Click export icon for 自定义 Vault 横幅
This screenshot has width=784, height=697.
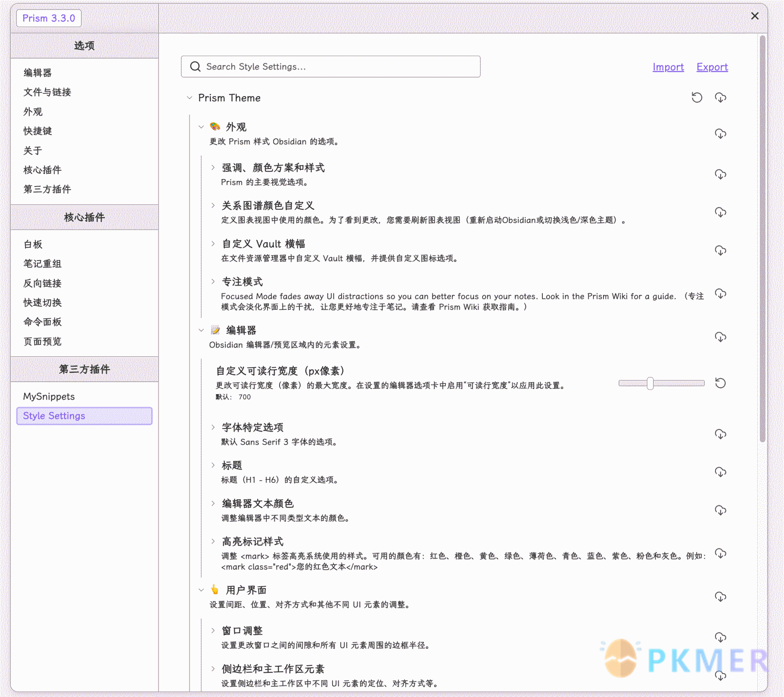(x=720, y=251)
